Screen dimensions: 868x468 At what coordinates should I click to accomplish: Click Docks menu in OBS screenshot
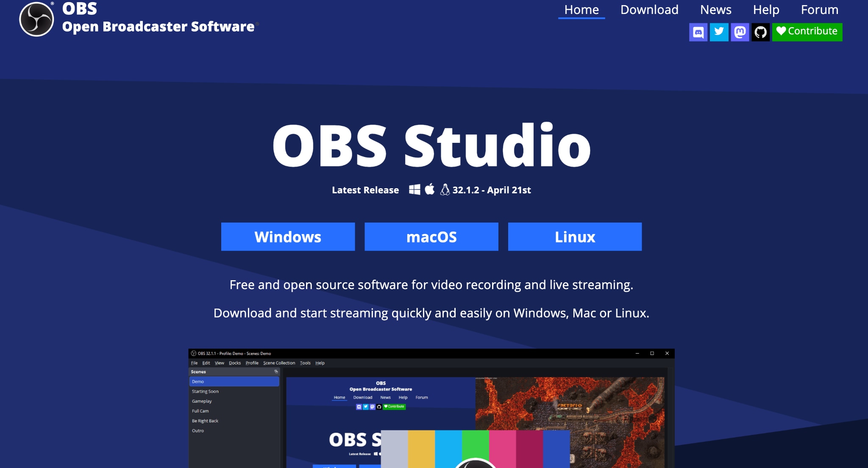pos(235,363)
